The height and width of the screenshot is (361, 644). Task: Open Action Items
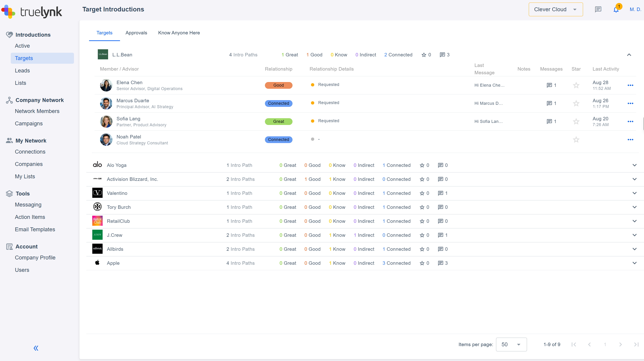30,217
